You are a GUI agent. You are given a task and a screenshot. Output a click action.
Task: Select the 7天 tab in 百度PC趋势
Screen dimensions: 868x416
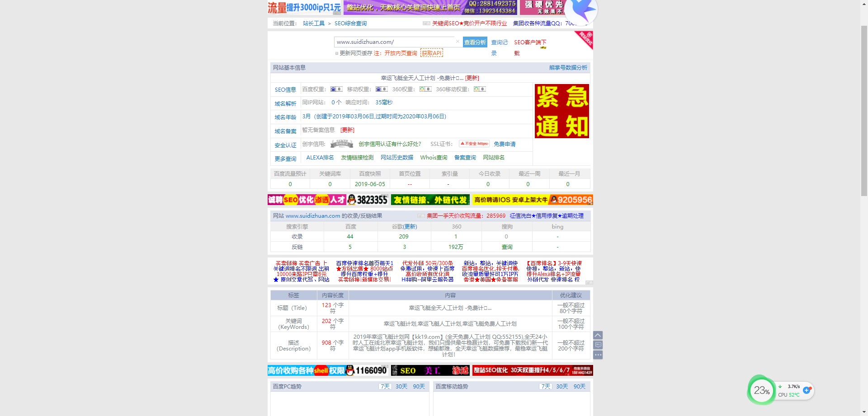point(385,386)
